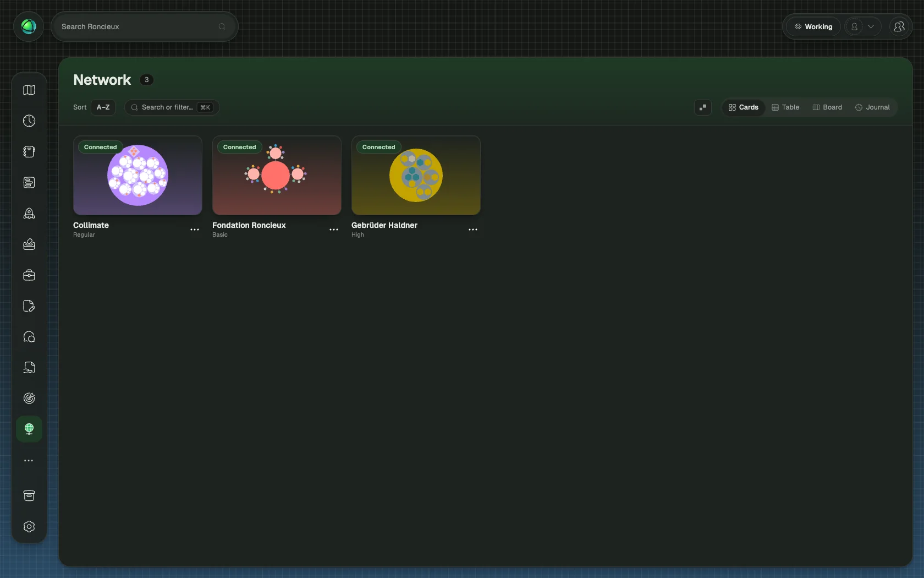
Task: Open the ballot box icon in sidebar
Action: [x=29, y=244]
